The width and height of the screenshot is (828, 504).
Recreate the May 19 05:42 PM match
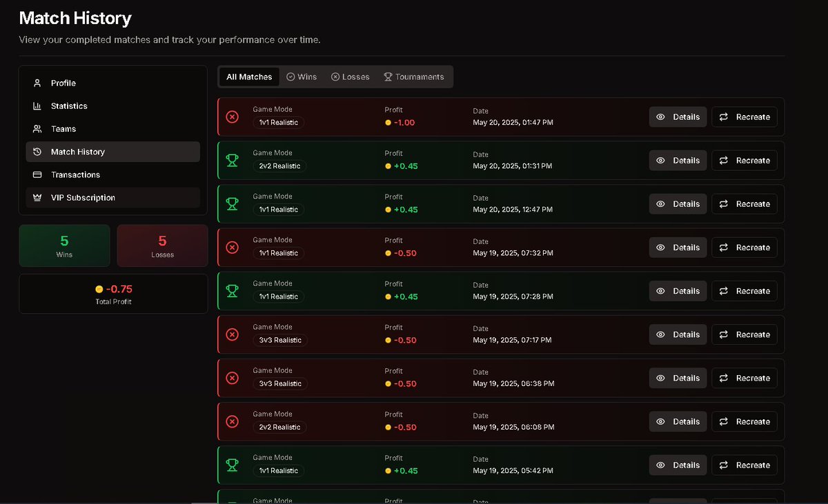745,465
